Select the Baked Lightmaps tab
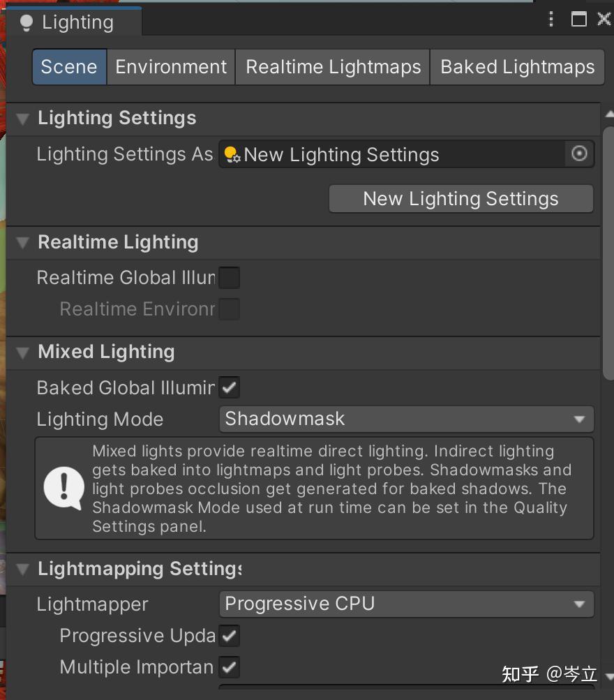 517,66
